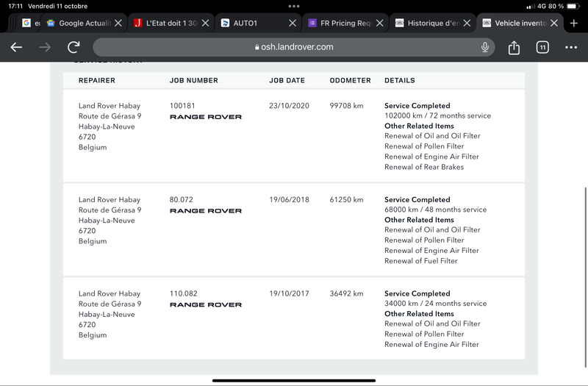Click Range Rover logo under job 100181

[x=206, y=117]
